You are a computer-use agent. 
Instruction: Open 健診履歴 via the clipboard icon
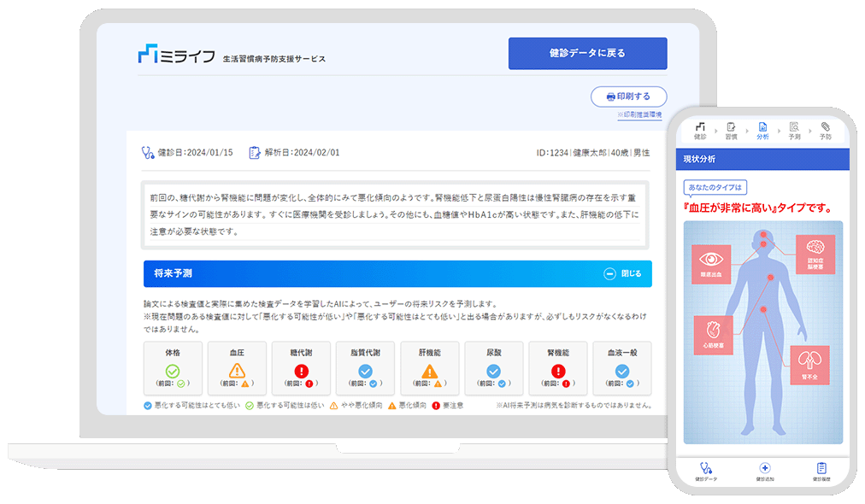coord(821,469)
